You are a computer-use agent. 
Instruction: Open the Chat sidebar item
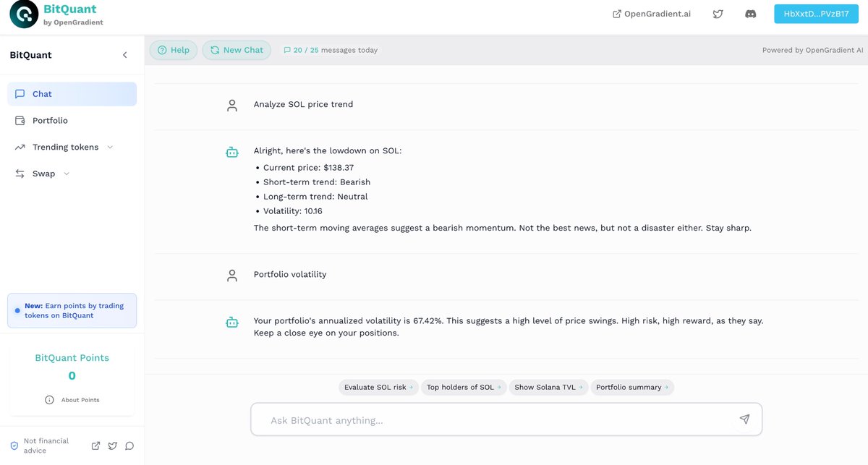pos(72,94)
